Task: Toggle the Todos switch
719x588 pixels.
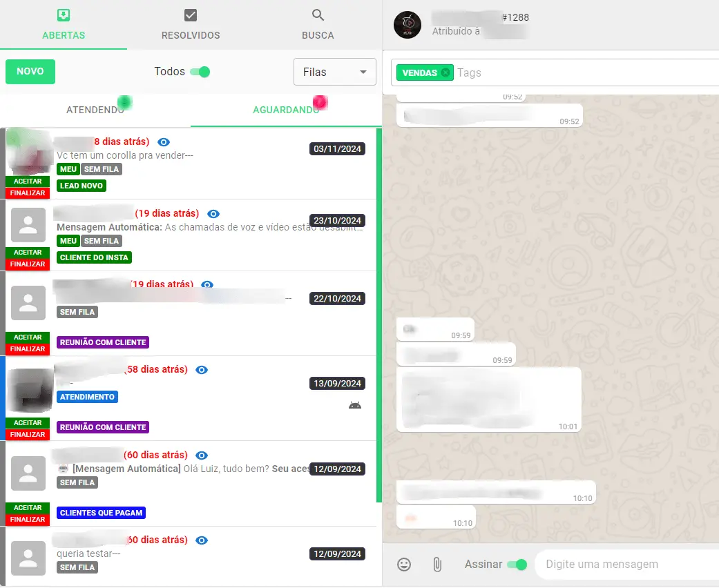Action: [200, 72]
